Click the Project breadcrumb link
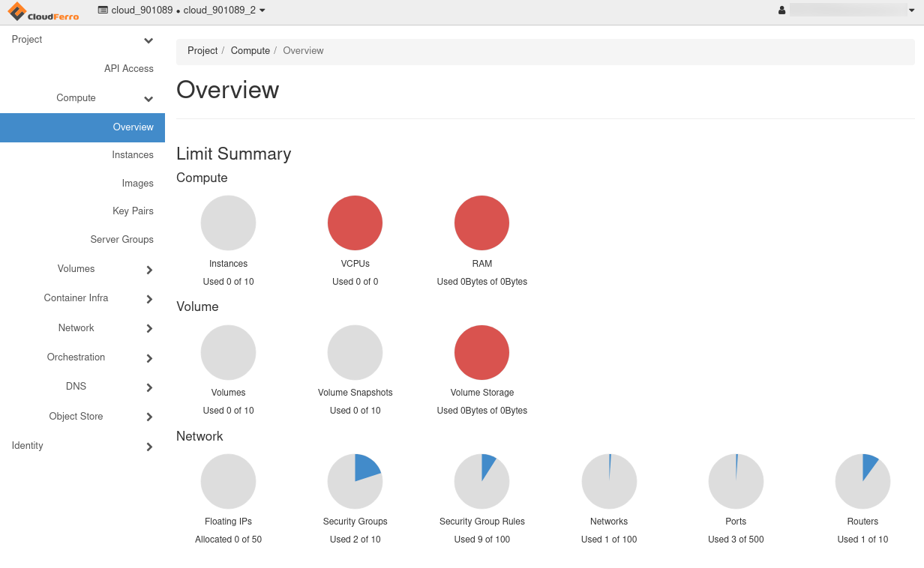The image size is (924, 568). click(x=202, y=51)
